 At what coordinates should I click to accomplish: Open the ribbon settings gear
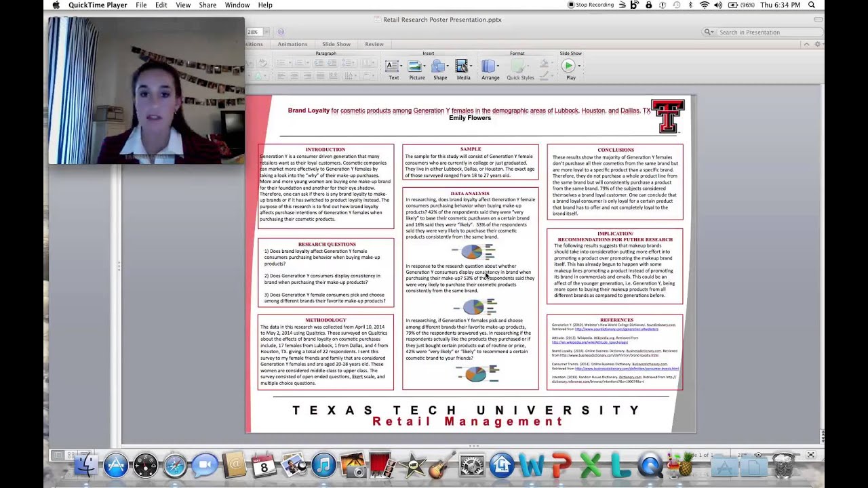click(x=818, y=44)
